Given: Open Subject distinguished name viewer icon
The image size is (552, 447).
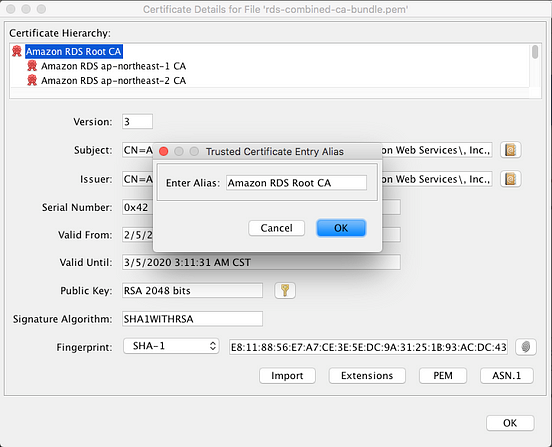Looking at the screenshot, I should [510, 150].
